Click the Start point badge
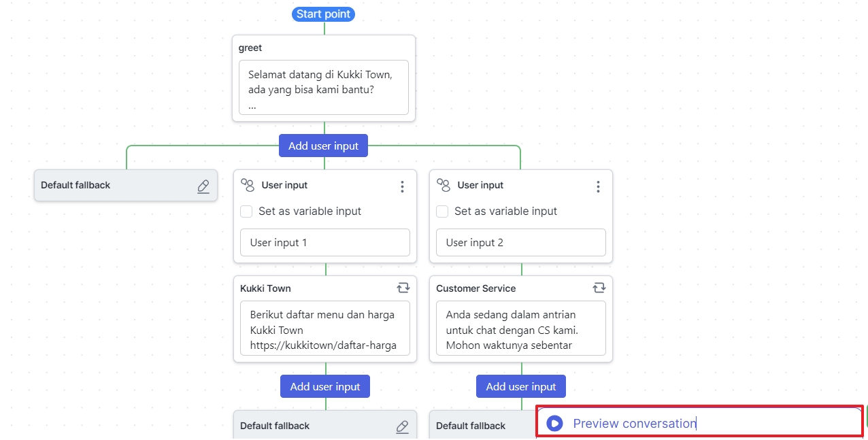 tap(323, 14)
